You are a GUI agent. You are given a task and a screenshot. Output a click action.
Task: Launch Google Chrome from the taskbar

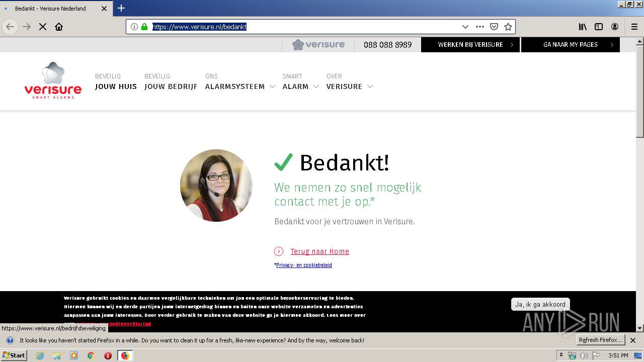pos(91,355)
